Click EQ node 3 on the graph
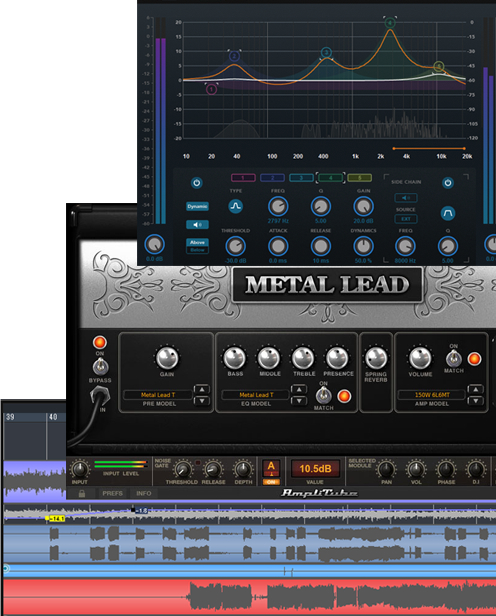The width and height of the screenshot is (496, 616). [x=326, y=53]
